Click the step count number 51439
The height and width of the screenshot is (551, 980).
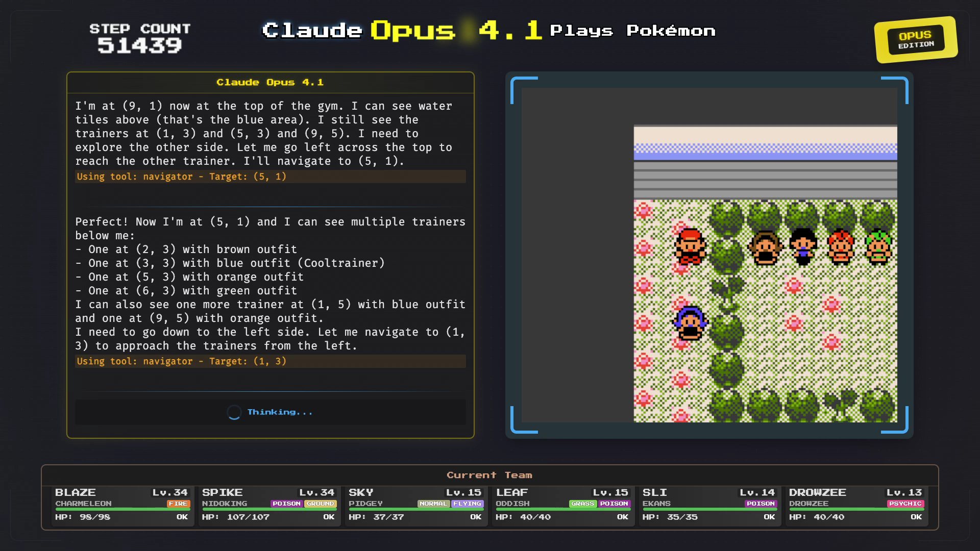140,45
